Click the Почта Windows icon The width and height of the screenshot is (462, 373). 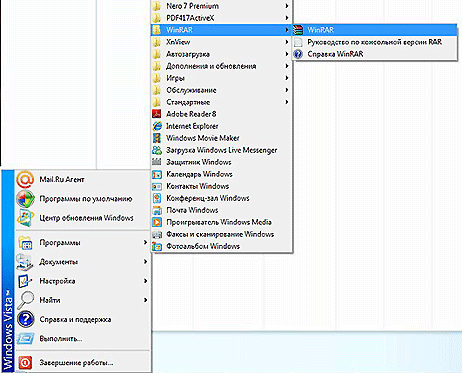pyautogui.click(x=157, y=210)
